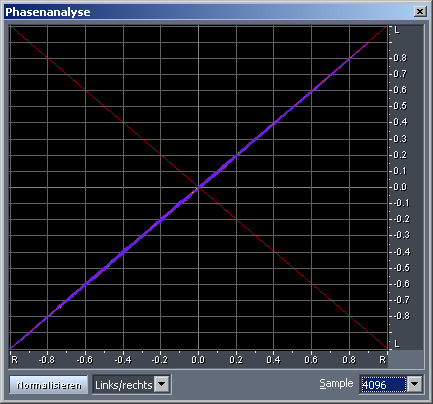Screen dimensions: 433x404
Task: Click the 0.4 label on horizontal axis
Action: click(x=273, y=360)
